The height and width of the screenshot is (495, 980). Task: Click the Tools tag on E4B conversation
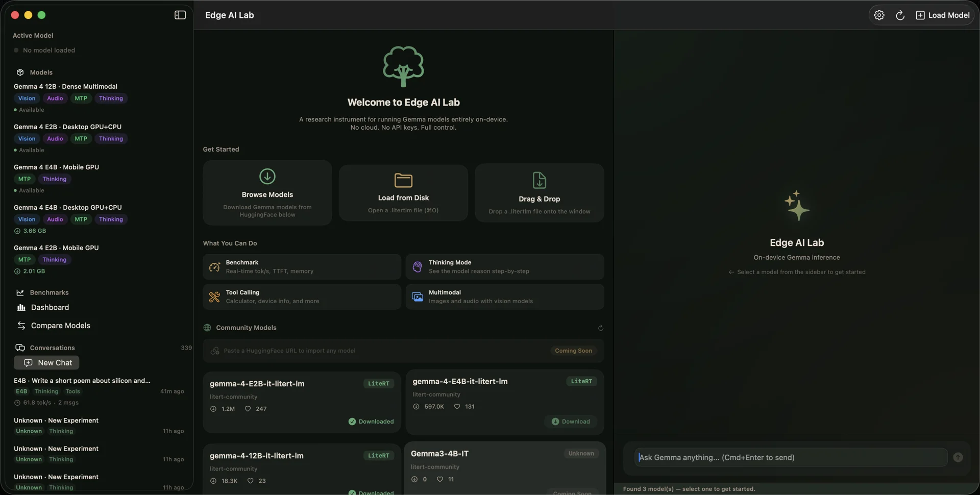coord(72,391)
